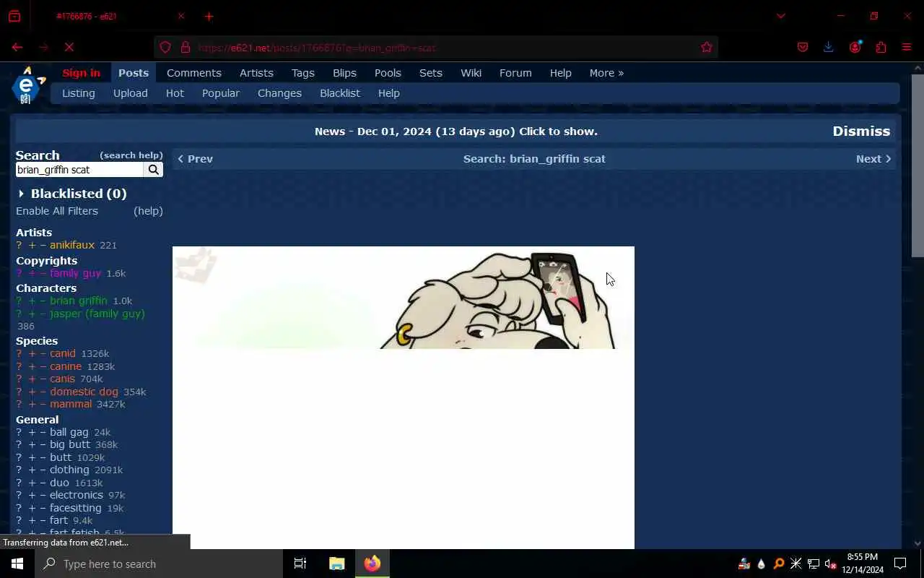
Task: Open the list all tabs dropdown
Action: pos(780,16)
